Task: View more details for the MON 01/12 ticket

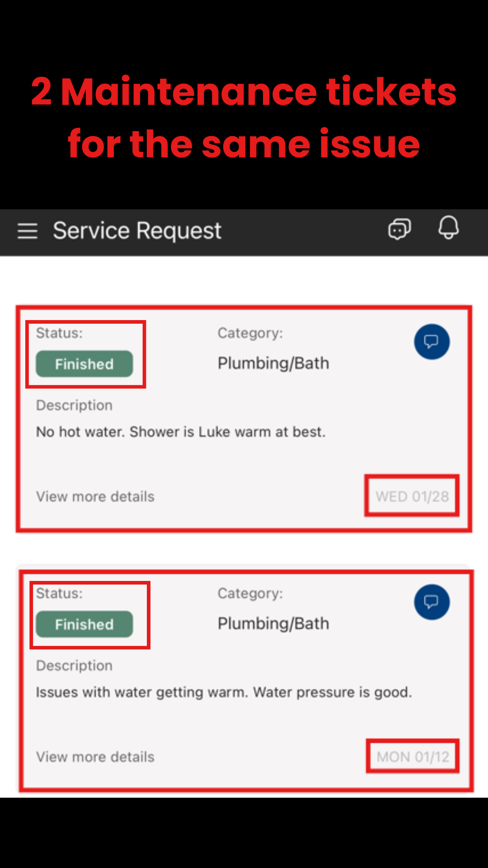Action: click(x=95, y=757)
